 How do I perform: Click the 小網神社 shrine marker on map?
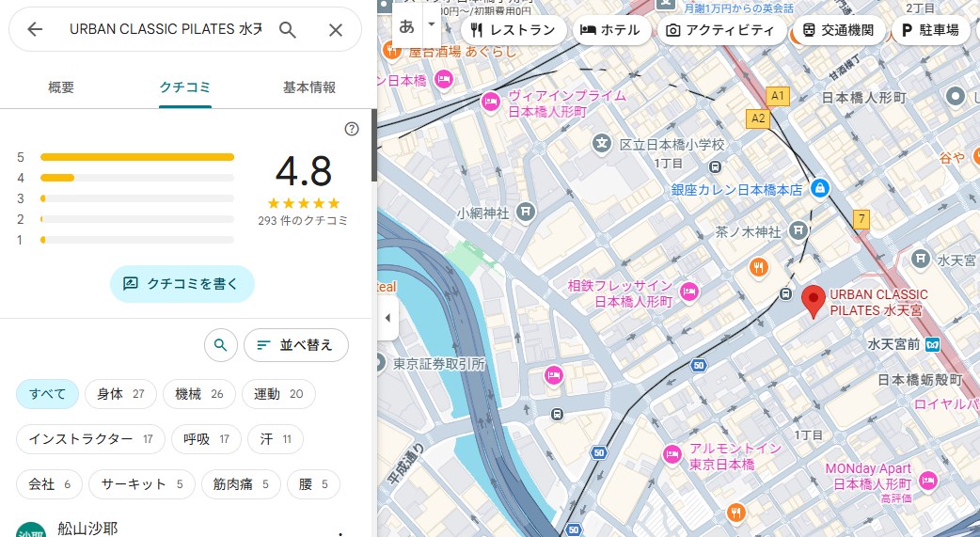pos(526,213)
